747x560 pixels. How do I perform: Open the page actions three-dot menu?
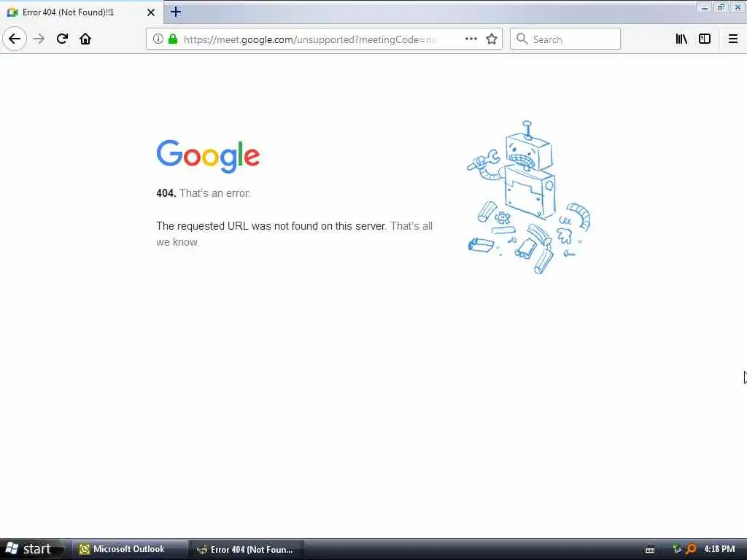[471, 39]
